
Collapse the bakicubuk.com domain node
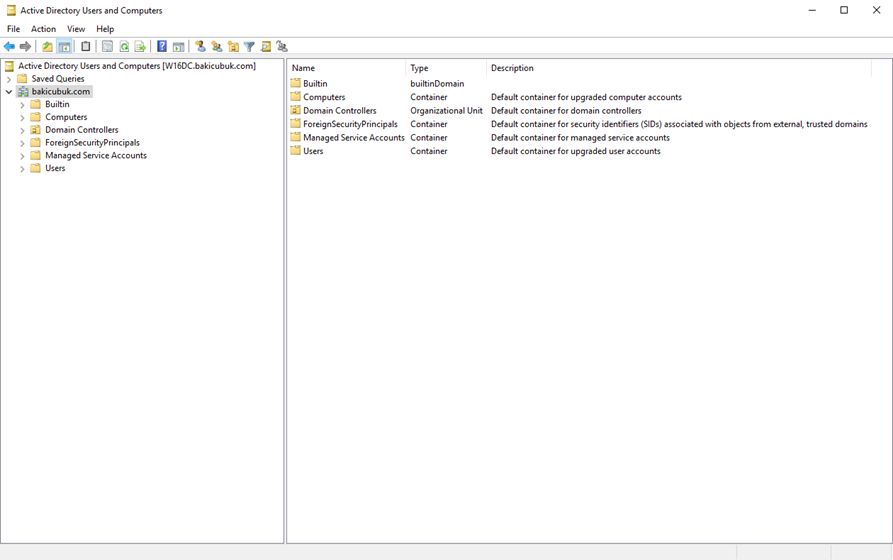click(9, 92)
